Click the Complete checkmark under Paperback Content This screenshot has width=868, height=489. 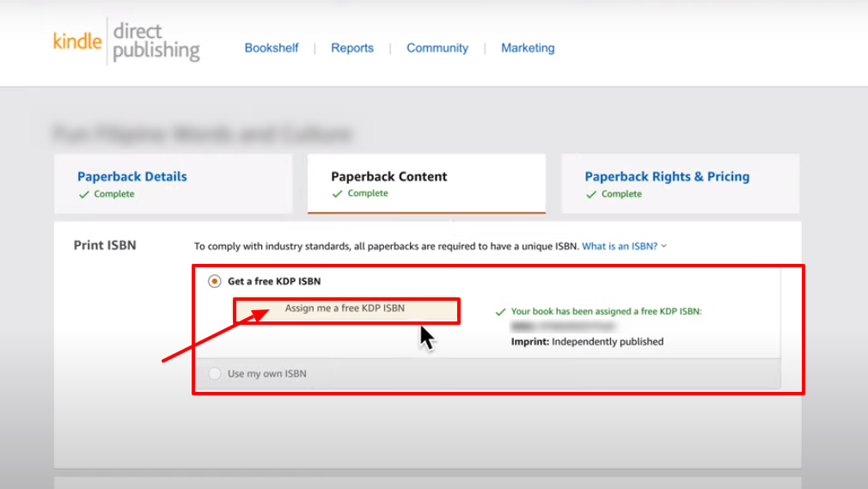click(337, 193)
